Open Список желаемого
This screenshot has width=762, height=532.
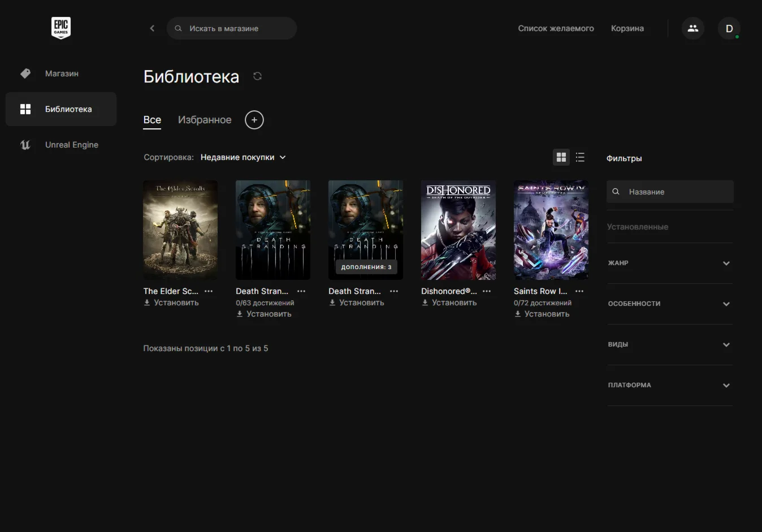pos(556,28)
